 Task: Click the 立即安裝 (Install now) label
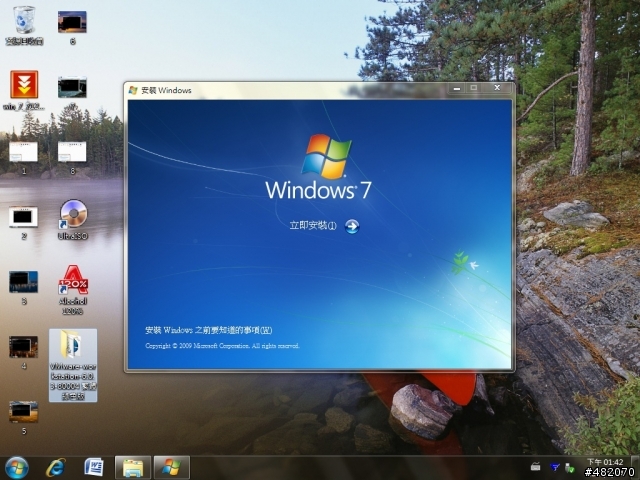313,225
